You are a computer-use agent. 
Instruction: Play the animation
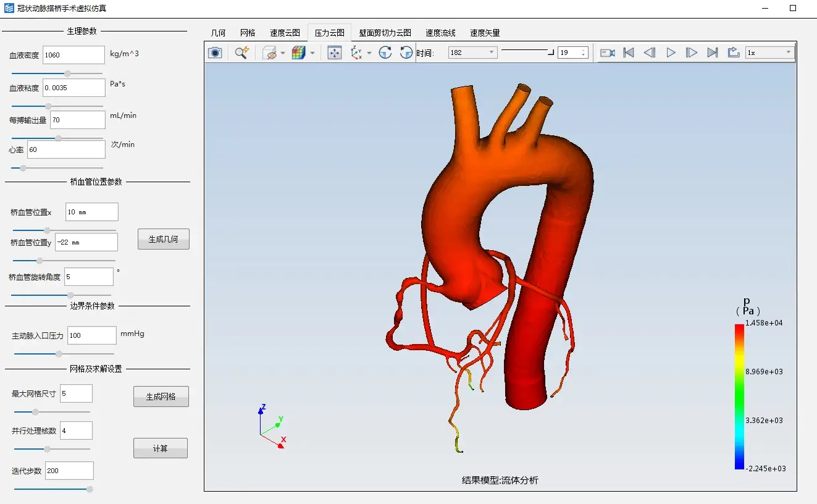pos(671,52)
